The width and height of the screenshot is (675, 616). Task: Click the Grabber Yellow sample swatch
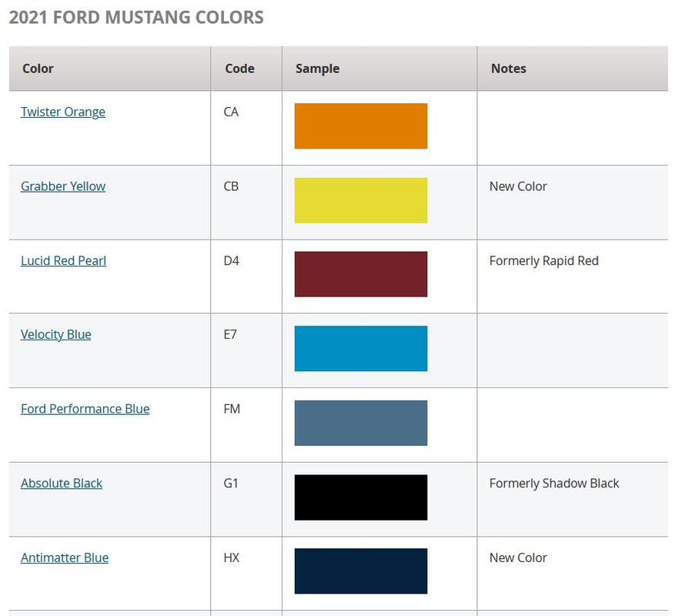361,200
